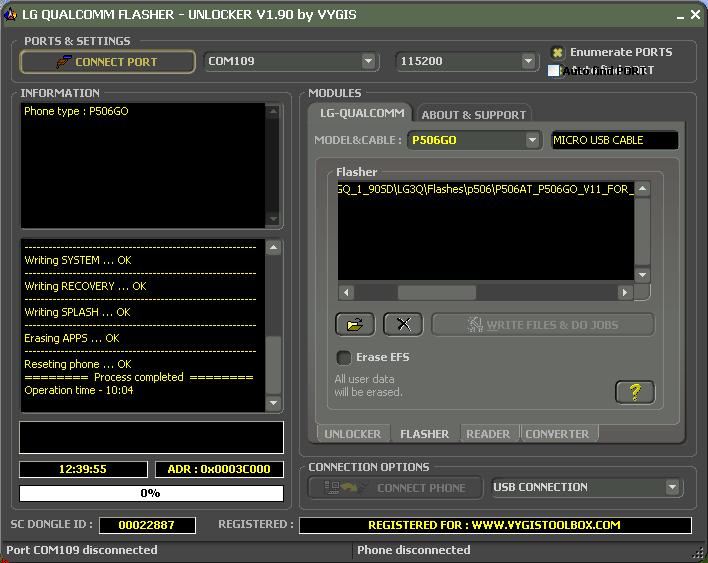708x563 pixels.
Task: Select the FLASHER tab
Action: (x=424, y=434)
